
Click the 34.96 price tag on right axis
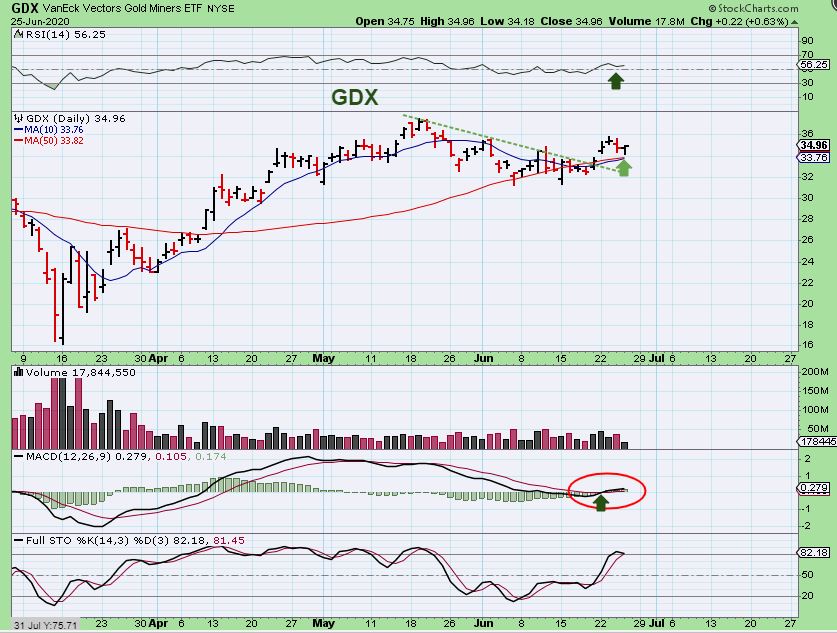pos(814,145)
